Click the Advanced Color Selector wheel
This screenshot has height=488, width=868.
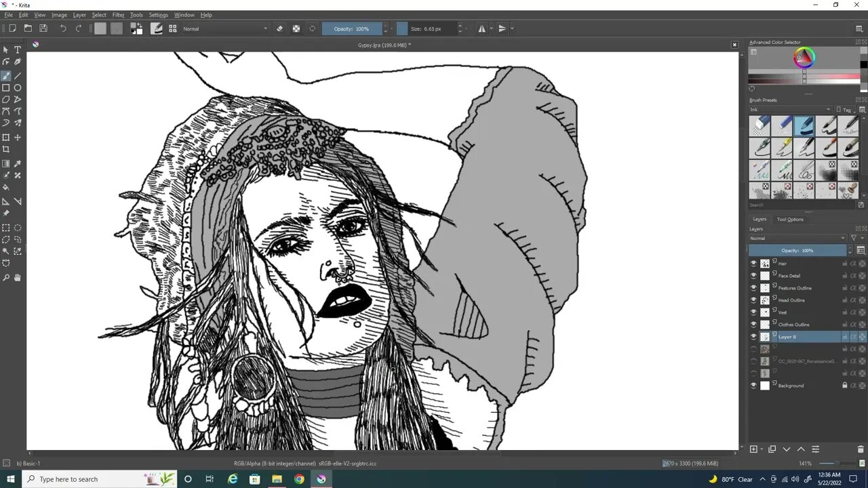(x=804, y=58)
